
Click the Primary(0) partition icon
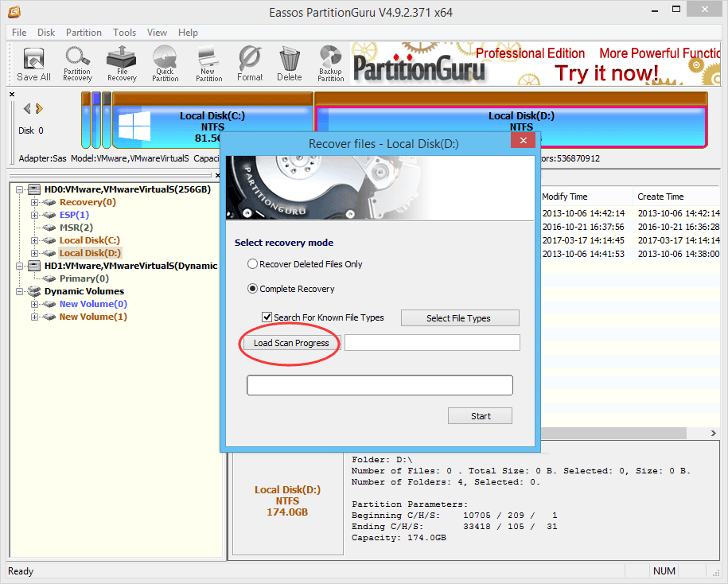[x=49, y=278]
